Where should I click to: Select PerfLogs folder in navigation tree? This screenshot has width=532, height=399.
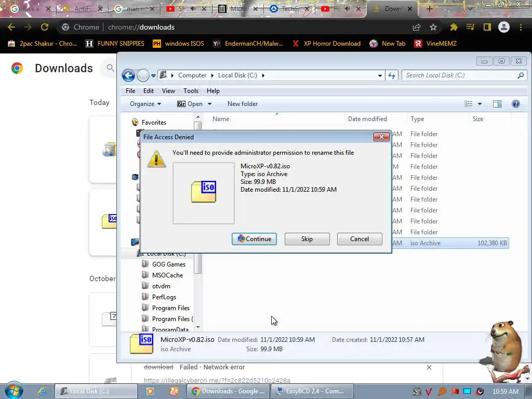[x=164, y=297]
